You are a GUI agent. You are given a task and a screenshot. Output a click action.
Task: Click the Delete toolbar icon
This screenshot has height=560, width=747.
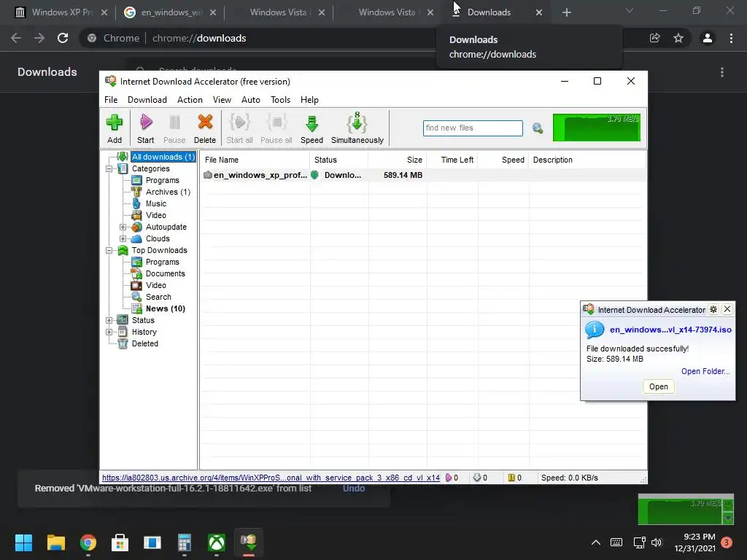(205, 128)
